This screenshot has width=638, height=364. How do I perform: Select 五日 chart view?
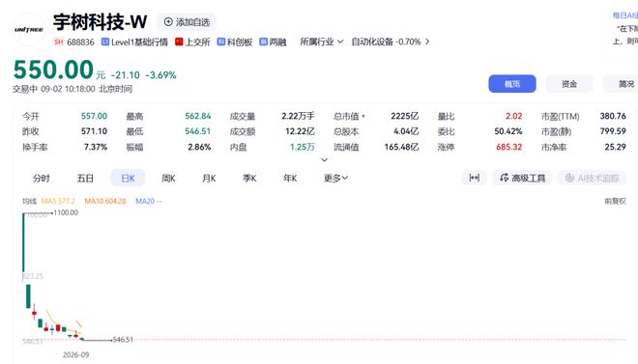pos(85,178)
